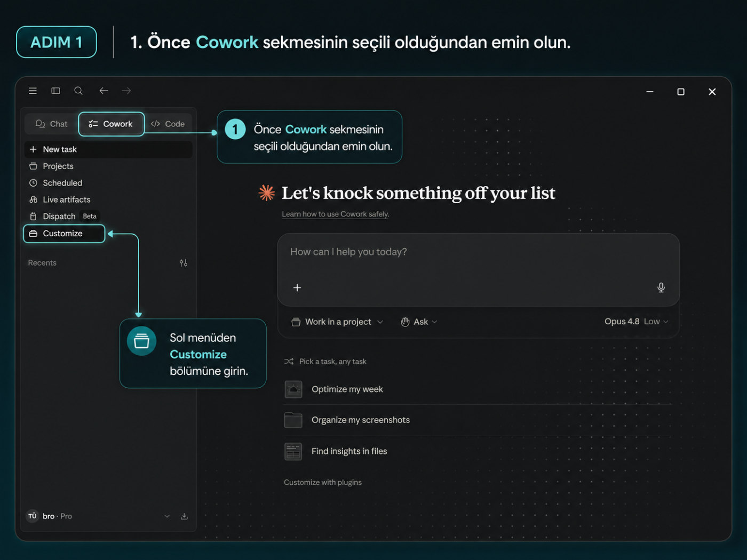
Task: Open the Ask mode dropdown
Action: pyautogui.click(x=419, y=322)
